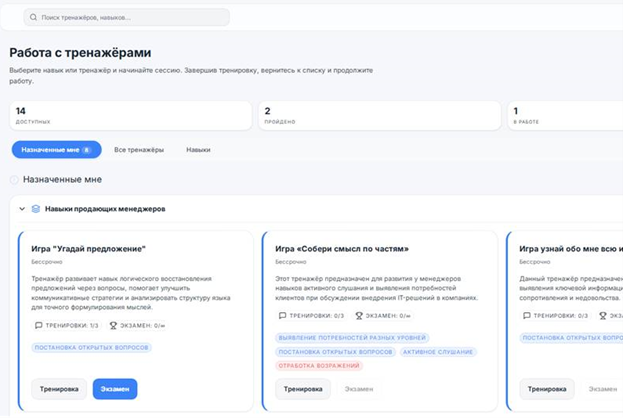Click the 'Активное слушание' tag

click(438, 352)
